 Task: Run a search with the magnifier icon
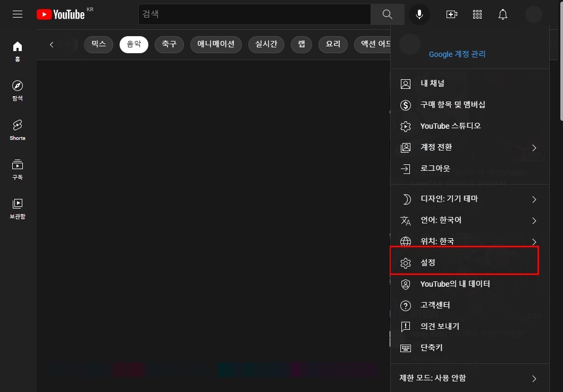point(387,14)
